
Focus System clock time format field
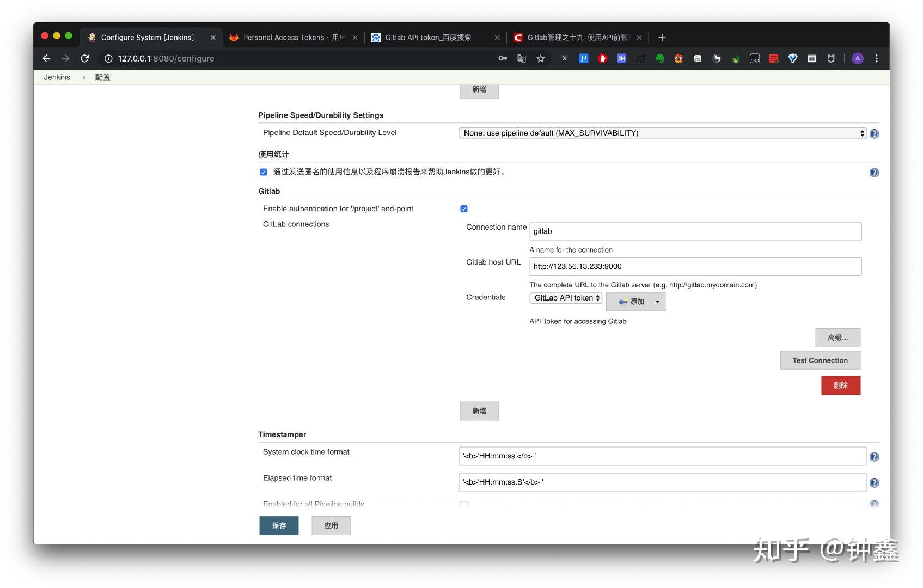click(x=663, y=456)
